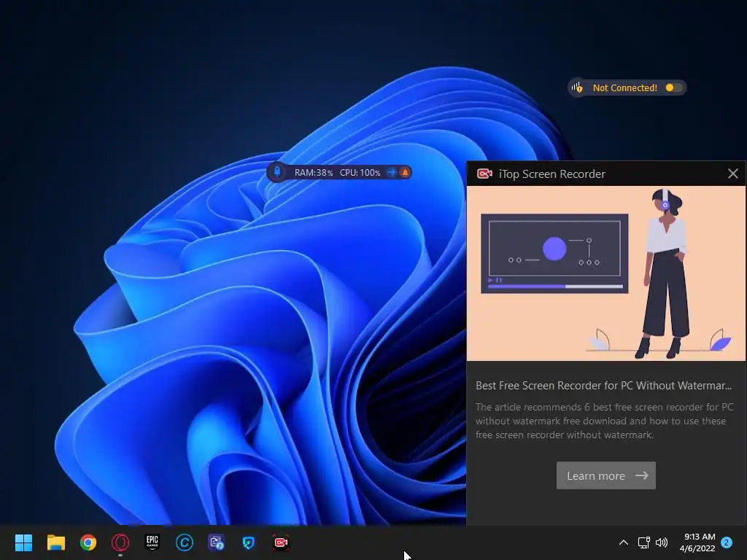Open the volume speaker tray icon

click(662, 542)
